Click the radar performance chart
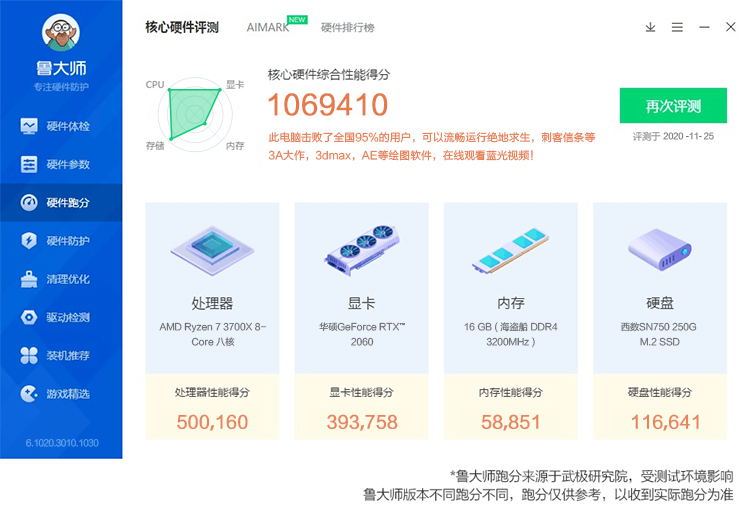 [x=195, y=114]
